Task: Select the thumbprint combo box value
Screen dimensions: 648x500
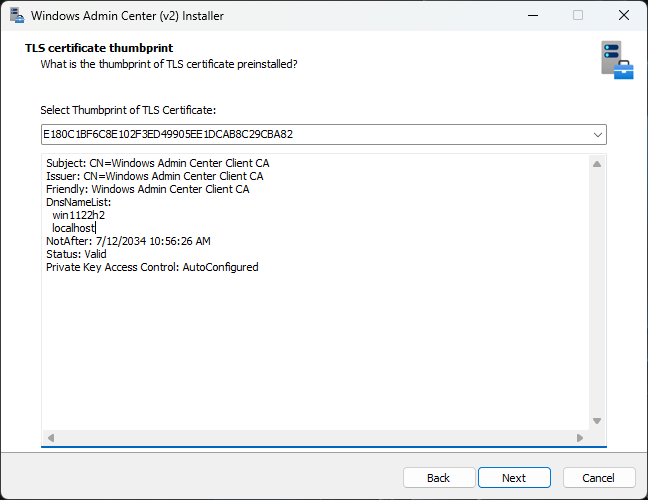Action: [324, 134]
